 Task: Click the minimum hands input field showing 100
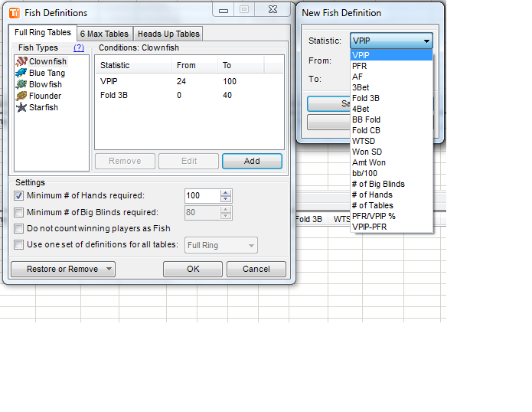point(203,196)
